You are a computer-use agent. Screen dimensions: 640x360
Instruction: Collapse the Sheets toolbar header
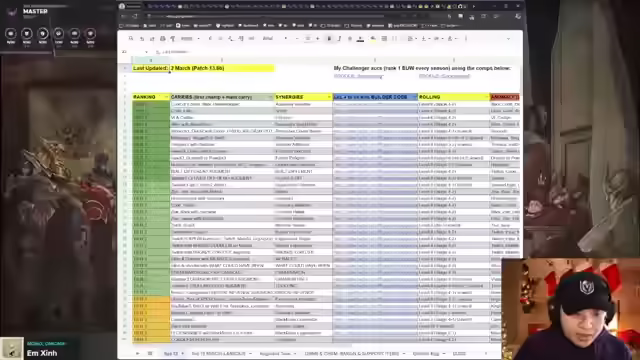click(508, 38)
